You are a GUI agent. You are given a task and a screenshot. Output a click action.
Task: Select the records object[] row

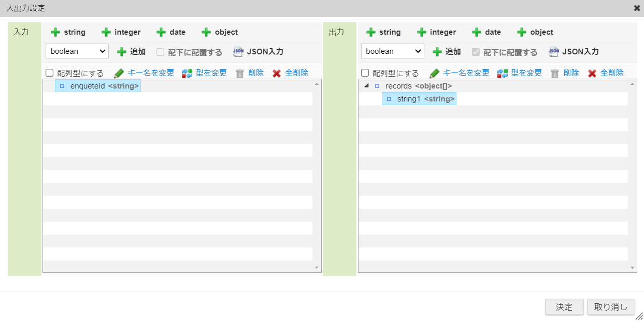point(413,86)
